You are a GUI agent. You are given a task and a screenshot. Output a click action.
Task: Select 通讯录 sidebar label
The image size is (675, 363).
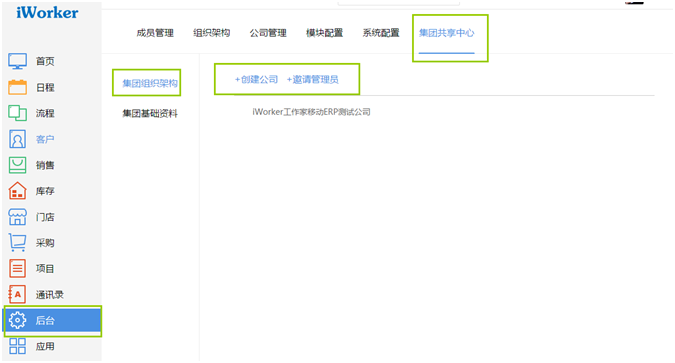click(50, 295)
